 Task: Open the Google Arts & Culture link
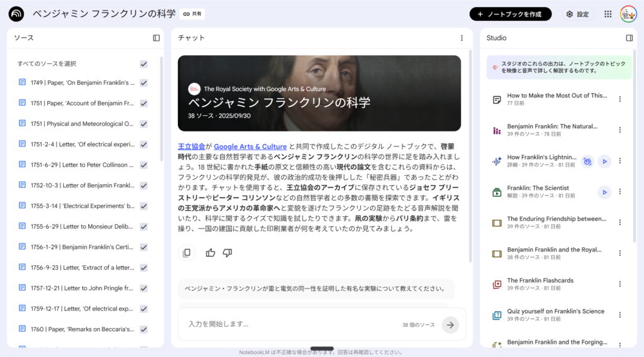(x=250, y=146)
